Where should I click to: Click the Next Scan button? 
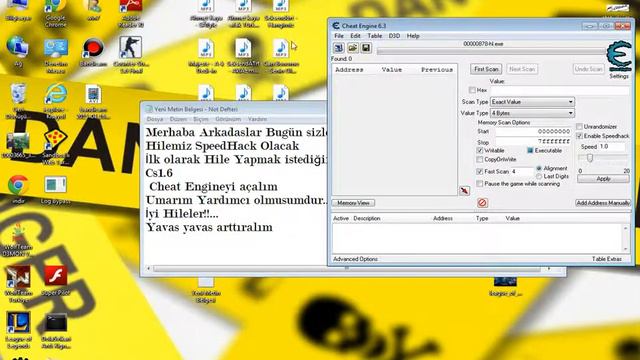click(x=522, y=69)
